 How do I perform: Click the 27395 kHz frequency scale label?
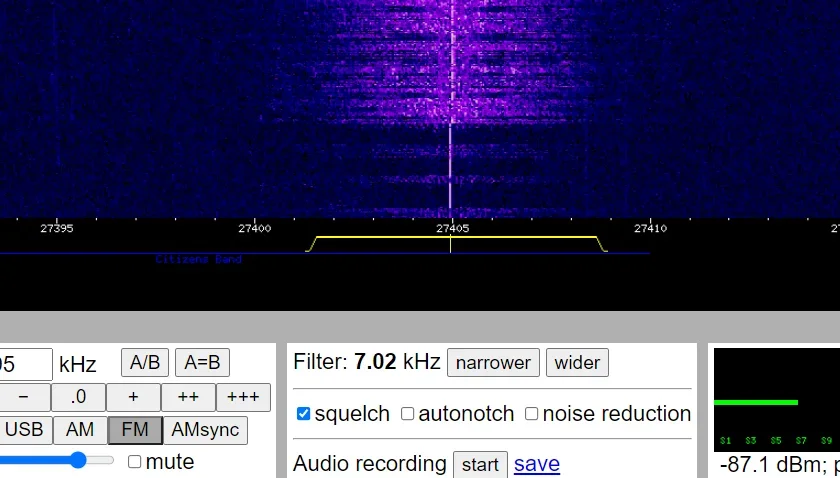(x=57, y=229)
